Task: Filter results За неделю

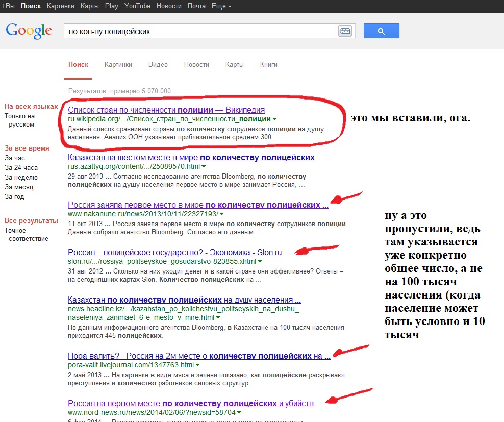Action: [x=21, y=177]
